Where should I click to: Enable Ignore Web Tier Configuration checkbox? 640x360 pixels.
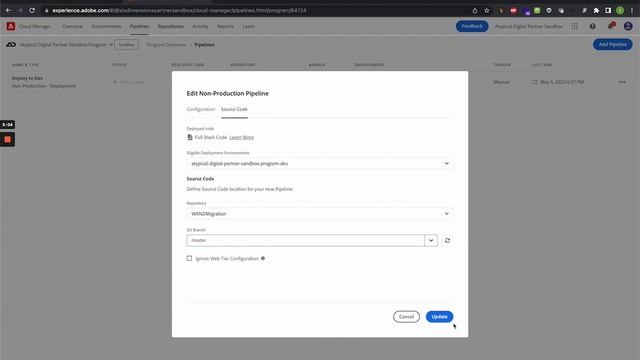click(x=189, y=258)
